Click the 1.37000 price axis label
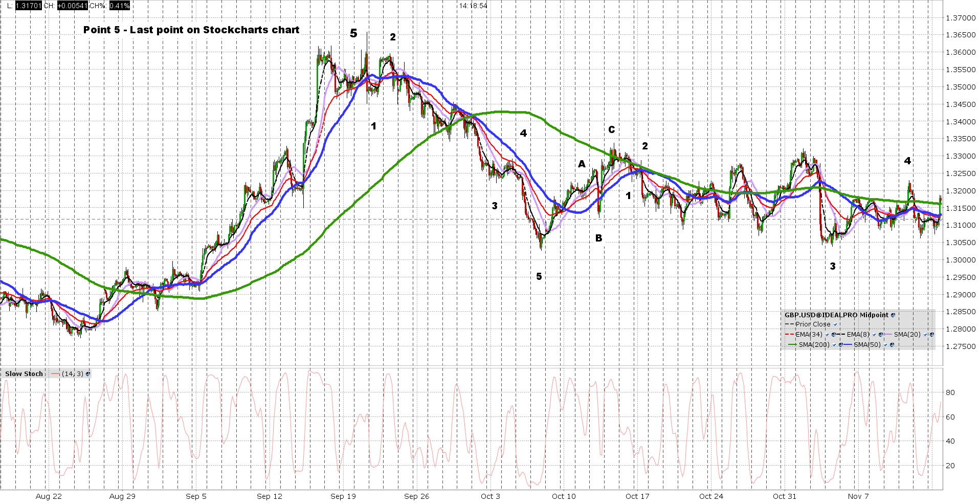Screen dimensions: 980x504 click(x=961, y=18)
